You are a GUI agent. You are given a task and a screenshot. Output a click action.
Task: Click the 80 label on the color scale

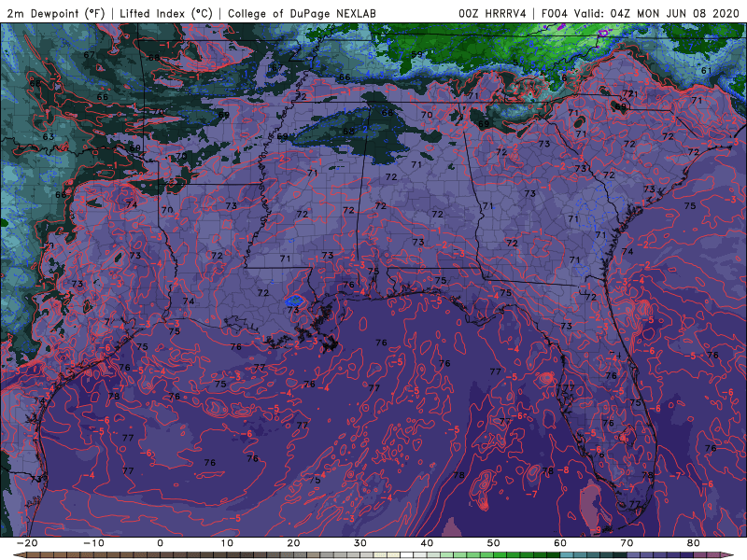(694, 543)
